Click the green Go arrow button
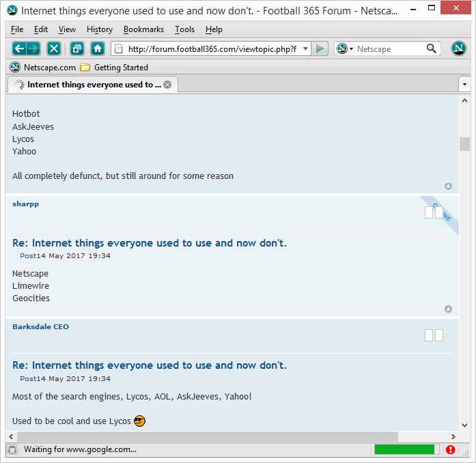 pyautogui.click(x=320, y=48)
